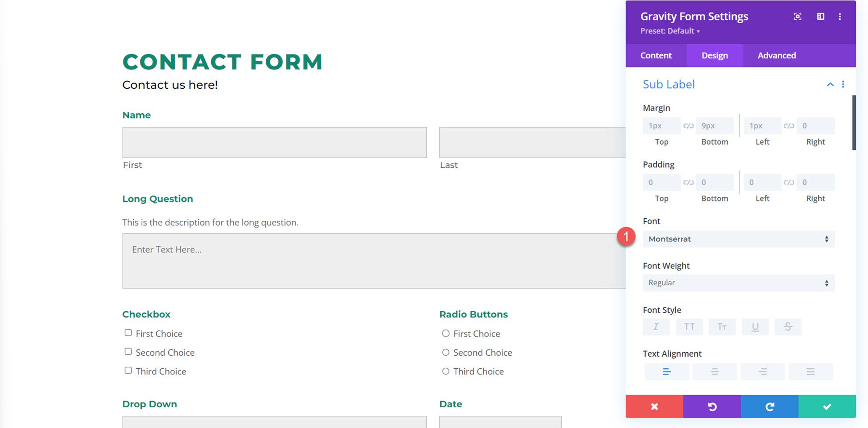This screenshot has height=428, width=868.
Task: Click the red discard changes button
Action: 654,406
